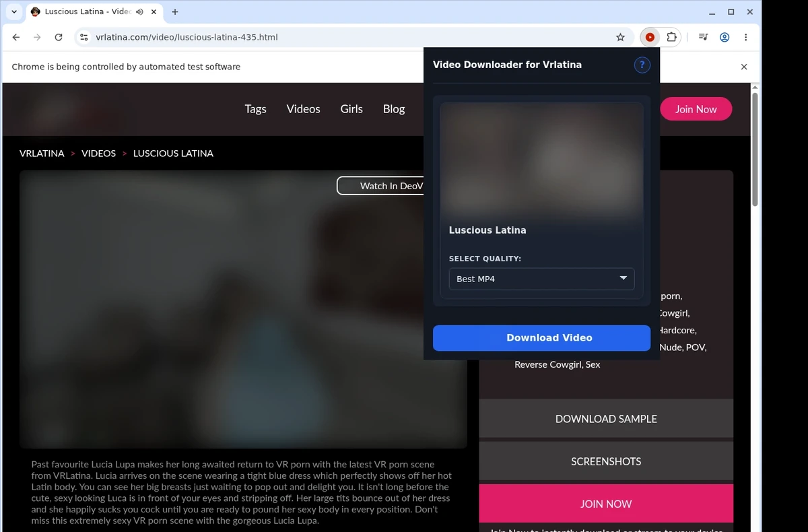Image resolution: width=808 pixels, height=532 pixels.
Task: Click the SCREENSHOTS button
Action: coord(606,461)
